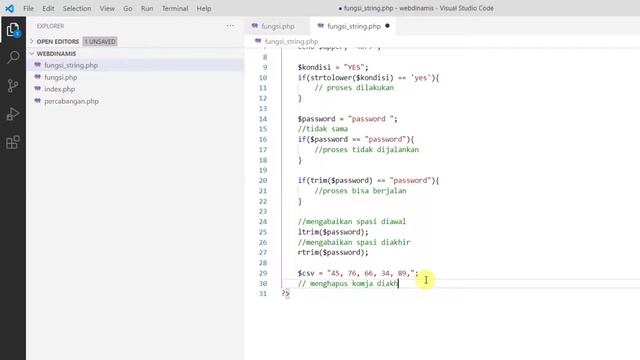Click the if(trim($password)) code line
640x360 pixels.
(369, 180)
